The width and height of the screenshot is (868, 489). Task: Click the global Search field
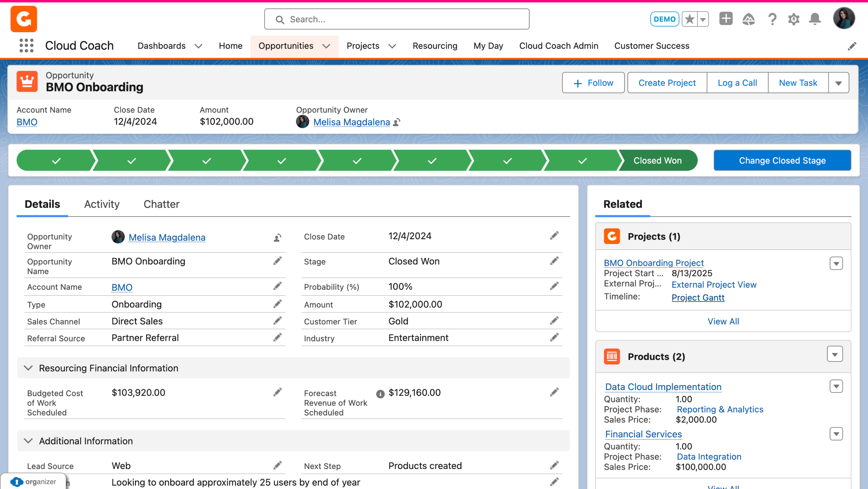point(397,19)
